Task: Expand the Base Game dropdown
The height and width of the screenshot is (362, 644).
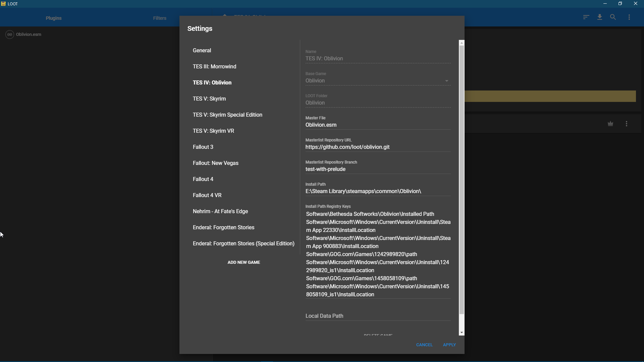Action: pyautogui.click(x=446, y=81)
